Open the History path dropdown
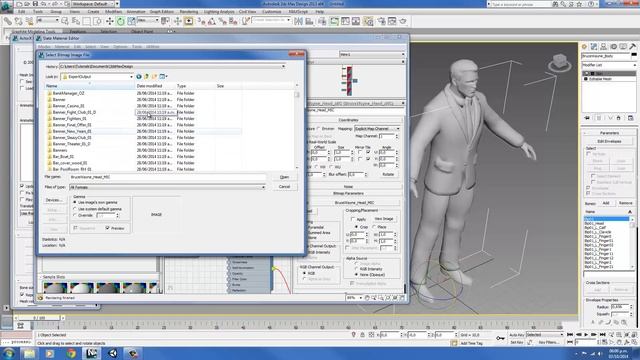640x360 pixels. pyautogui.click(x=283, y=66)
